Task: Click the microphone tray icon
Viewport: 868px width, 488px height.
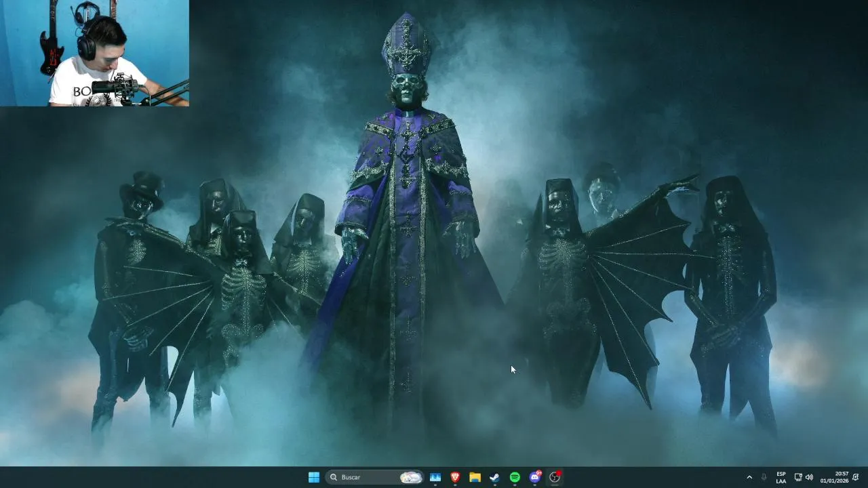Action: click(764, 477)
